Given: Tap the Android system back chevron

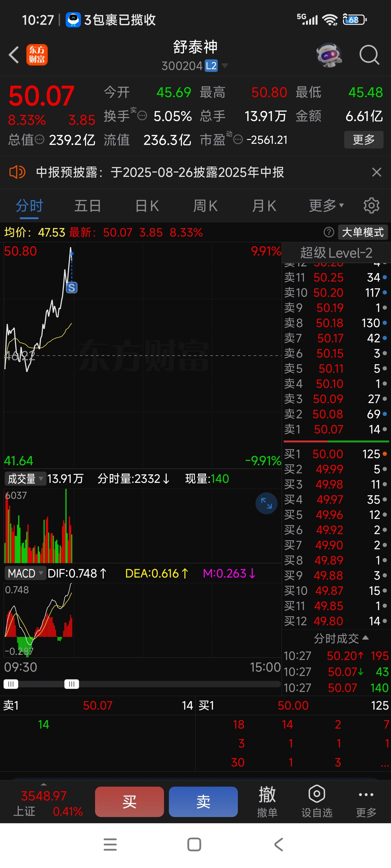Looking at the screenshot, I should click(x=279, y=844).
